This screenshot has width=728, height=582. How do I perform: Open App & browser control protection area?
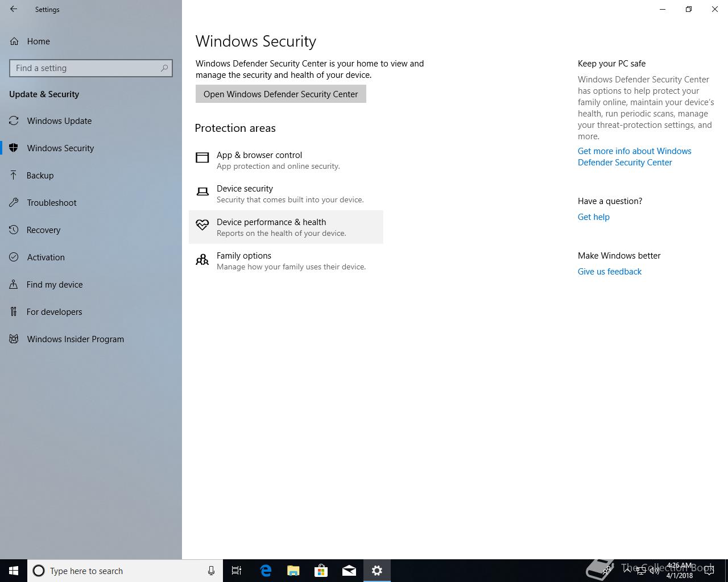tap(286, 160)
